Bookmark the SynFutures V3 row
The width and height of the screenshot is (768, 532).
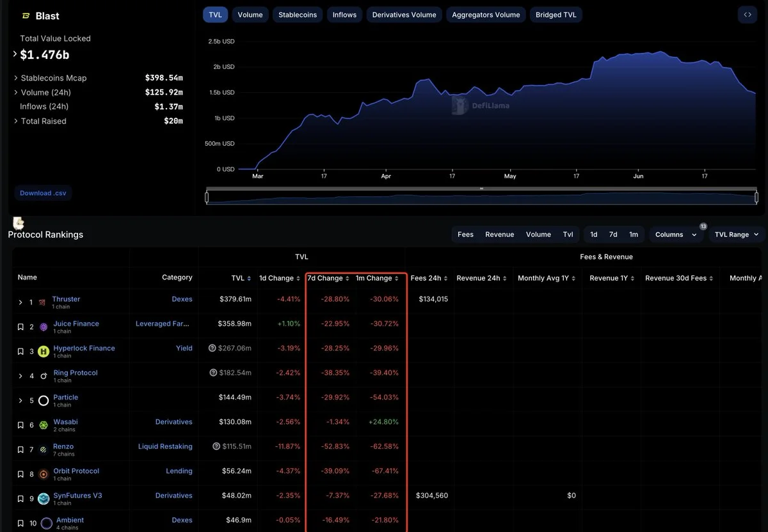20,499
